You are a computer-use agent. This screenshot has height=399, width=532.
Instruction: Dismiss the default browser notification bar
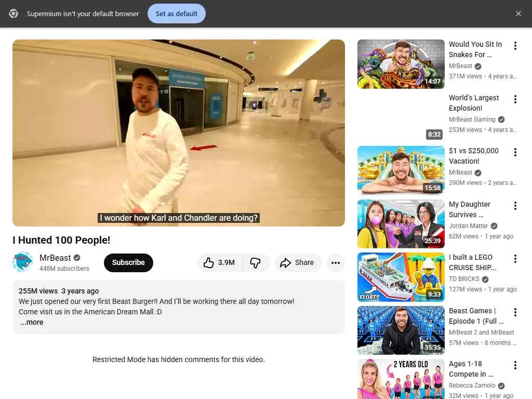(x=518, y=14)
